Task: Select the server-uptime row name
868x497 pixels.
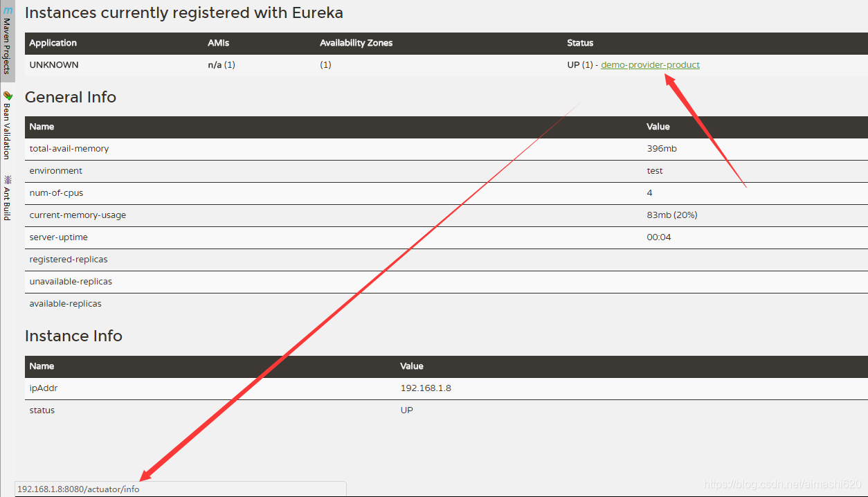Action: [59, 237]
